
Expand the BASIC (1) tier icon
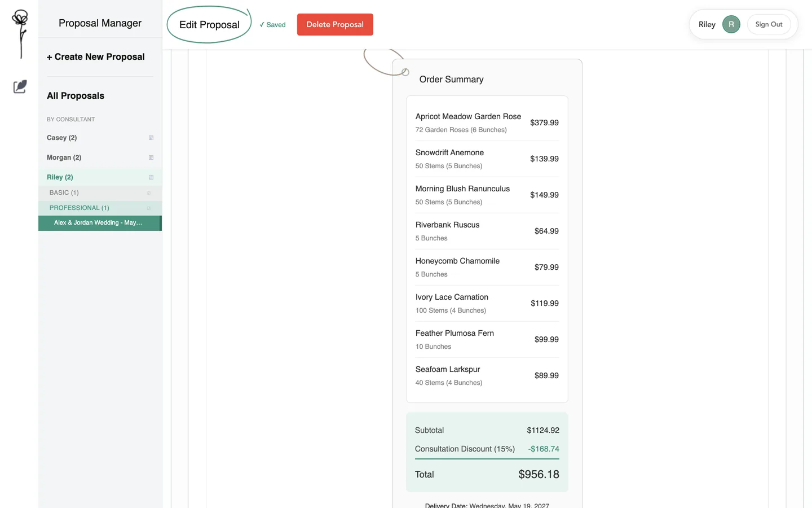click(149, 193)
